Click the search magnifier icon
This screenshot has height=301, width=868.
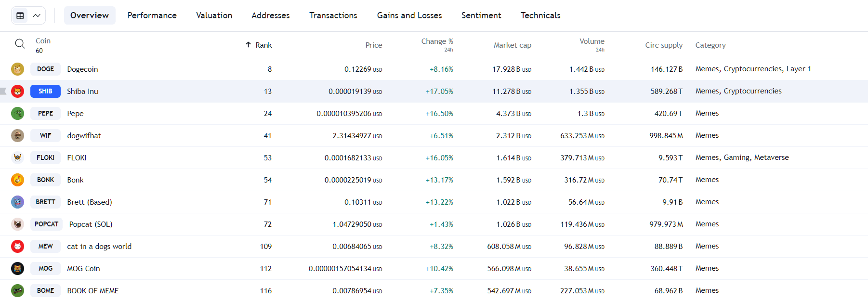20,44
